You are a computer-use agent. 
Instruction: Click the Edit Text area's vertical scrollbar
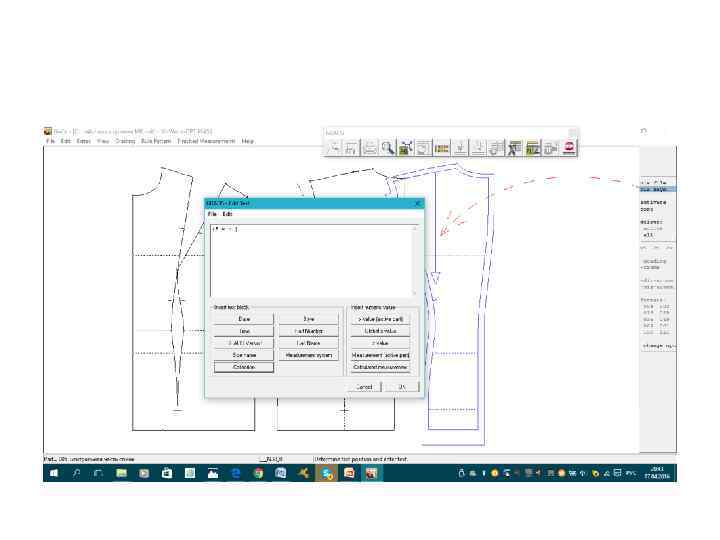(415, 260)
